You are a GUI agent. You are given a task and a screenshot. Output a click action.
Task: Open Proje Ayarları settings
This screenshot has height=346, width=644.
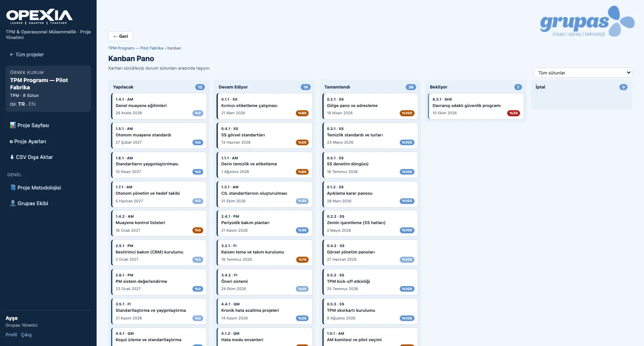point(28,142)
